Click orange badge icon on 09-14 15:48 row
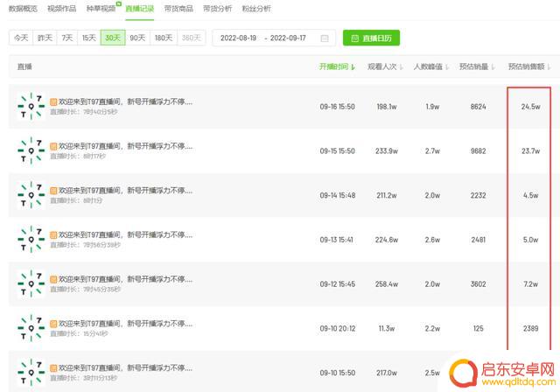 point(53,191)
